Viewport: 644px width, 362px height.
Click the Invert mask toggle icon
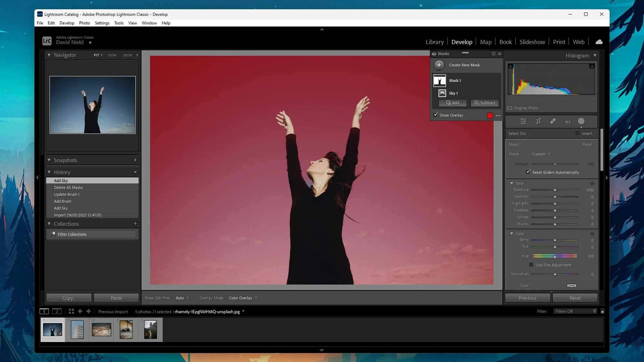(x=578, y=134)
